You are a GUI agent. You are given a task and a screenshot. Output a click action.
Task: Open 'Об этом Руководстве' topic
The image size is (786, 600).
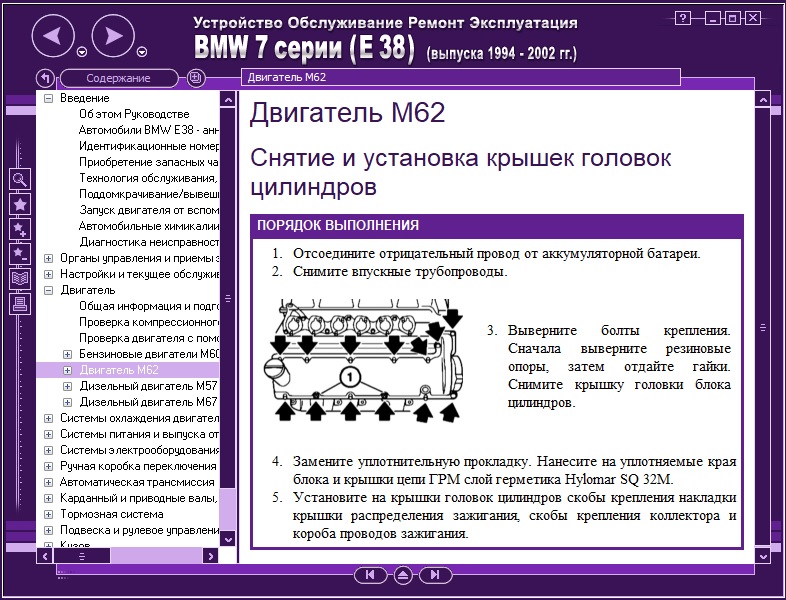134,114
